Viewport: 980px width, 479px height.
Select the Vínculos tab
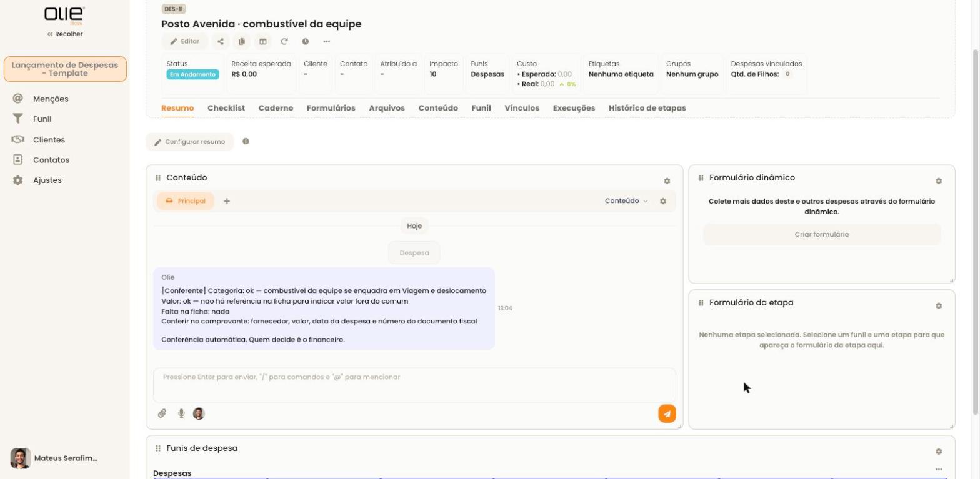click(x=522, y=108)
